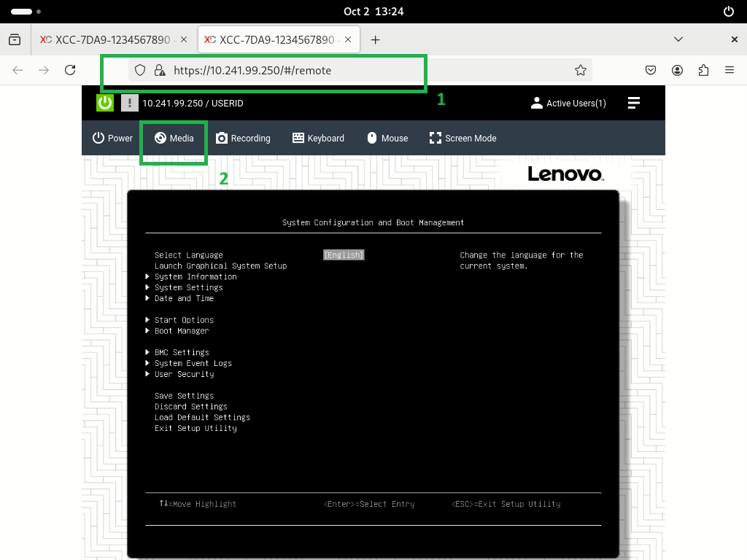This screenshot has width=747, height=560.
Task: Open the Media menu
Action: pos(174,138)
